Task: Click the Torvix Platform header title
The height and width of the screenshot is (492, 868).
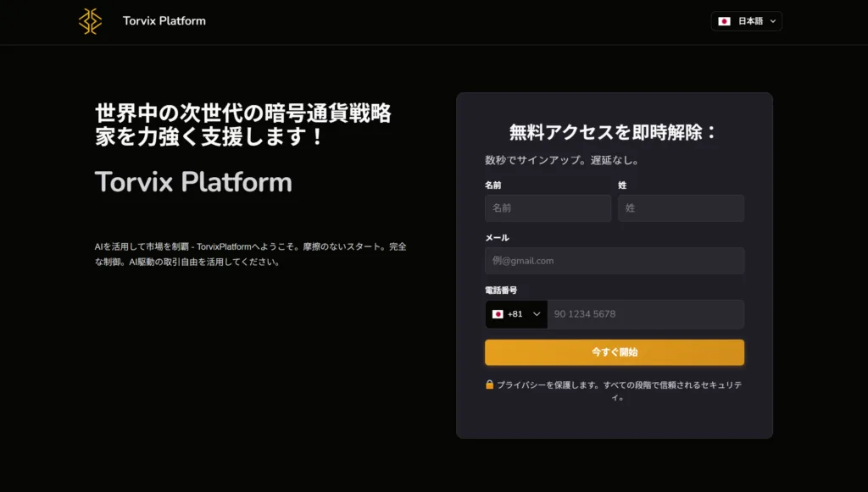Action: pyautogui.click(x=164, y=20)
